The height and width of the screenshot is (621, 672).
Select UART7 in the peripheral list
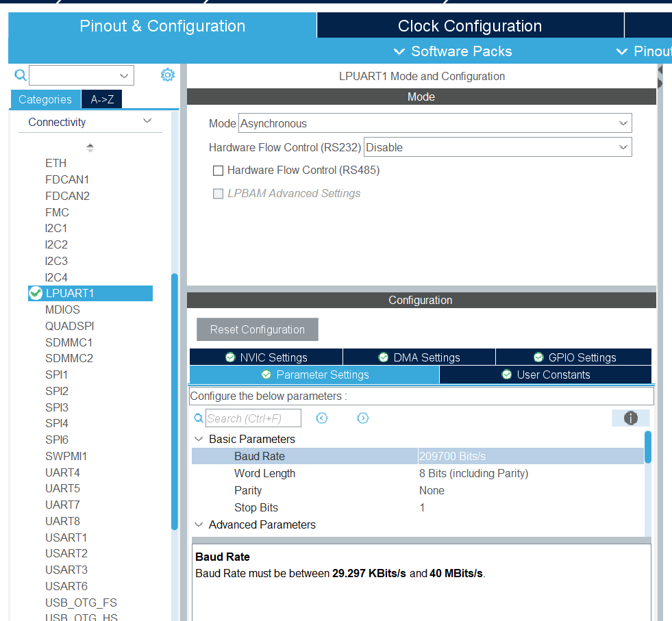click(62, 505)
